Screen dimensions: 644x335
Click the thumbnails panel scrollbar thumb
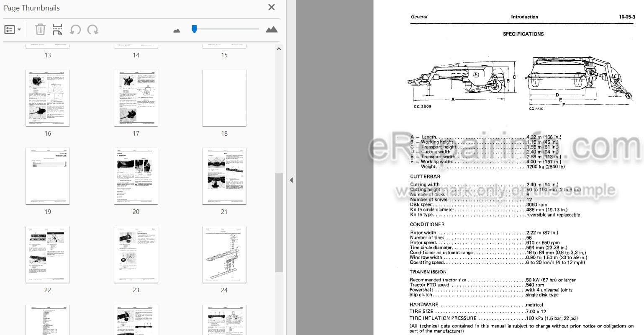[x=279, y=223]
